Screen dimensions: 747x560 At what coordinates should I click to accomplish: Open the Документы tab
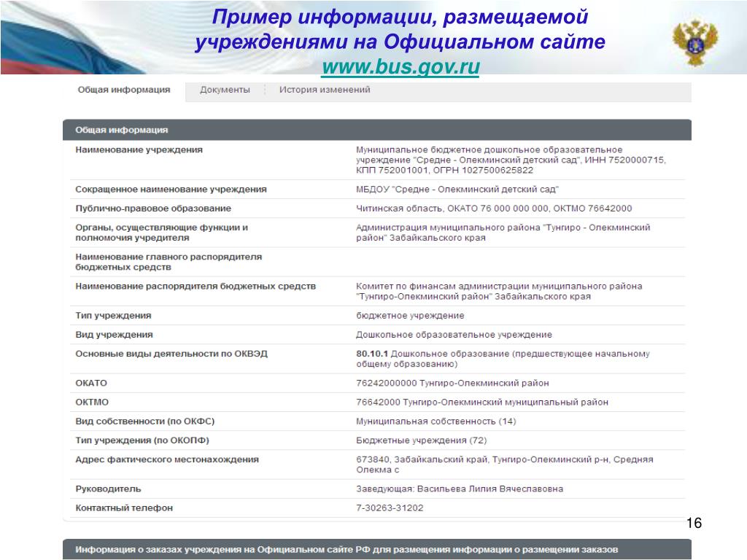point(225,90)
